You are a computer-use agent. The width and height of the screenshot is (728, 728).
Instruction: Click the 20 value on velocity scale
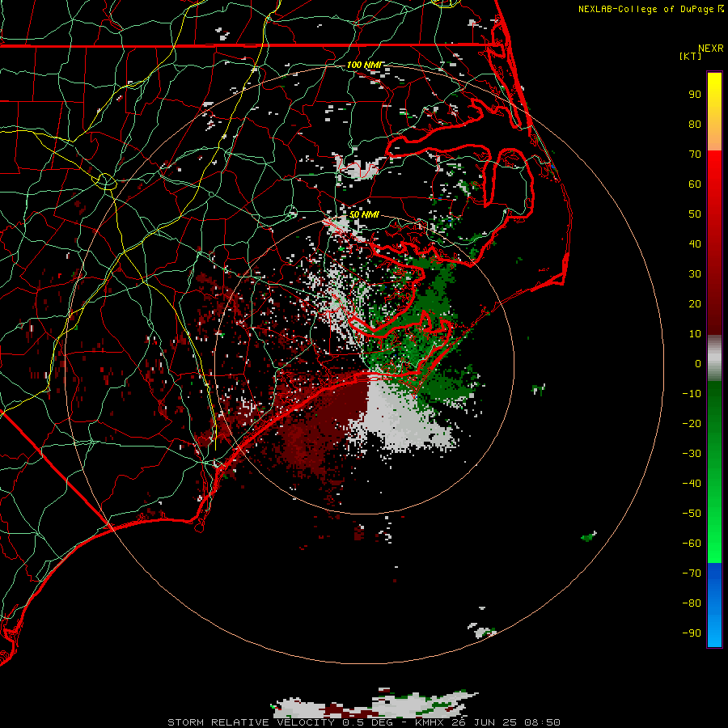pyautogui.click(x=695, y=304)
